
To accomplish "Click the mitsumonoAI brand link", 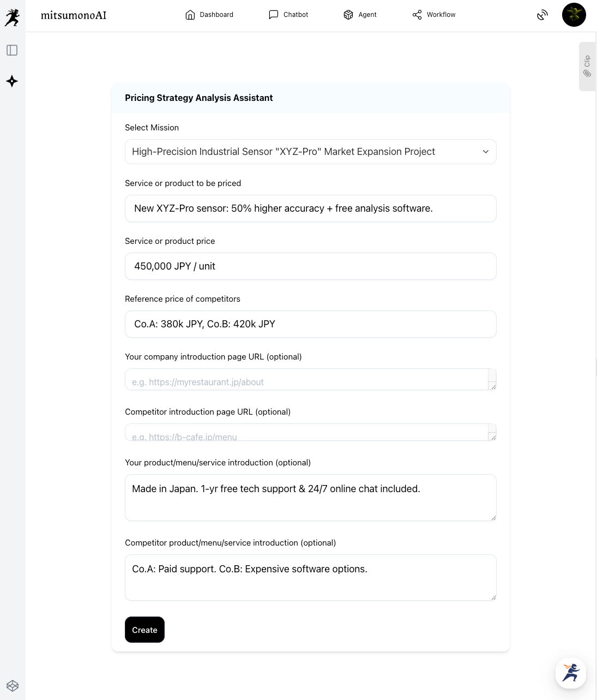I will (74, 15).
